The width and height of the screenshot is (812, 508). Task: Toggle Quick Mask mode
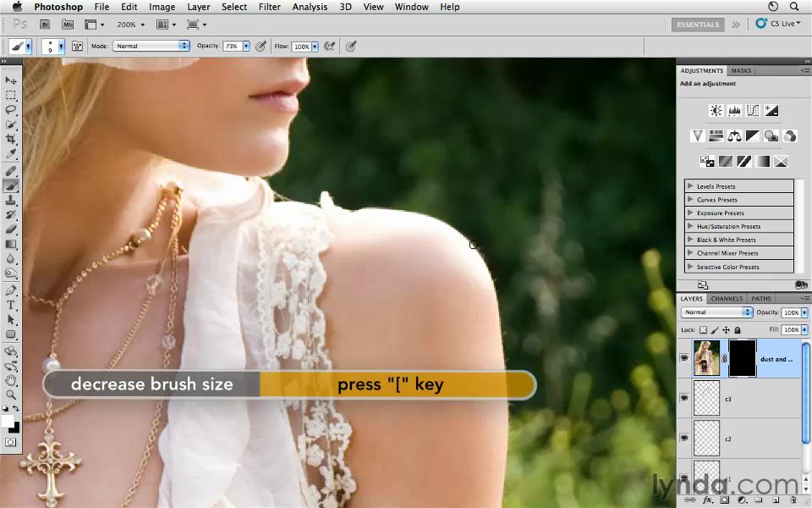pos(11,442)
